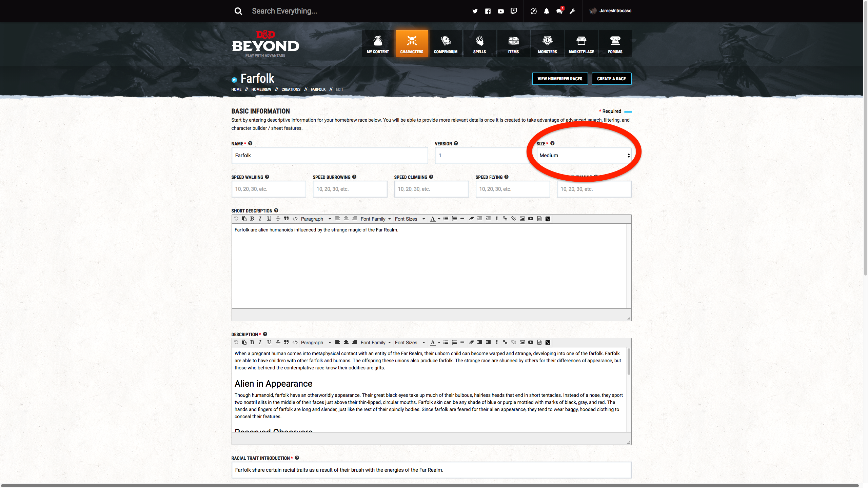Open Paragraph format dropdown in Description editor
This screenshot has width=868, height=488.
pos(316,343)
